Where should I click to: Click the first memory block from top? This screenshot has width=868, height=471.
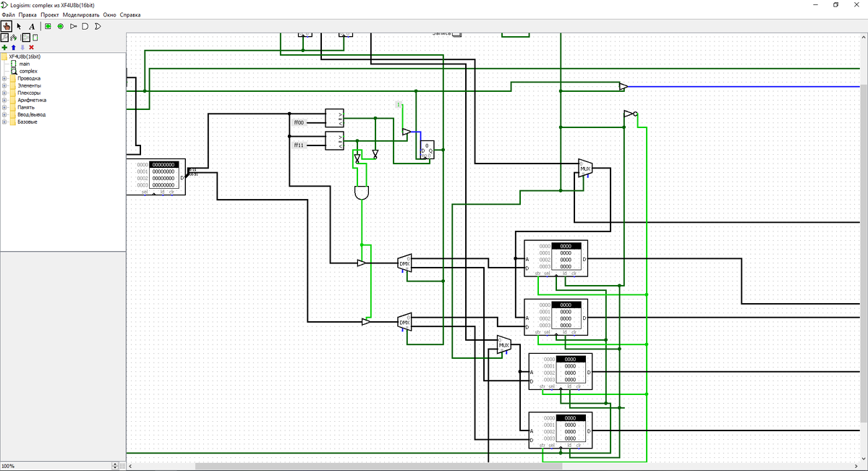pyautogui.click(x=556, y=258)
